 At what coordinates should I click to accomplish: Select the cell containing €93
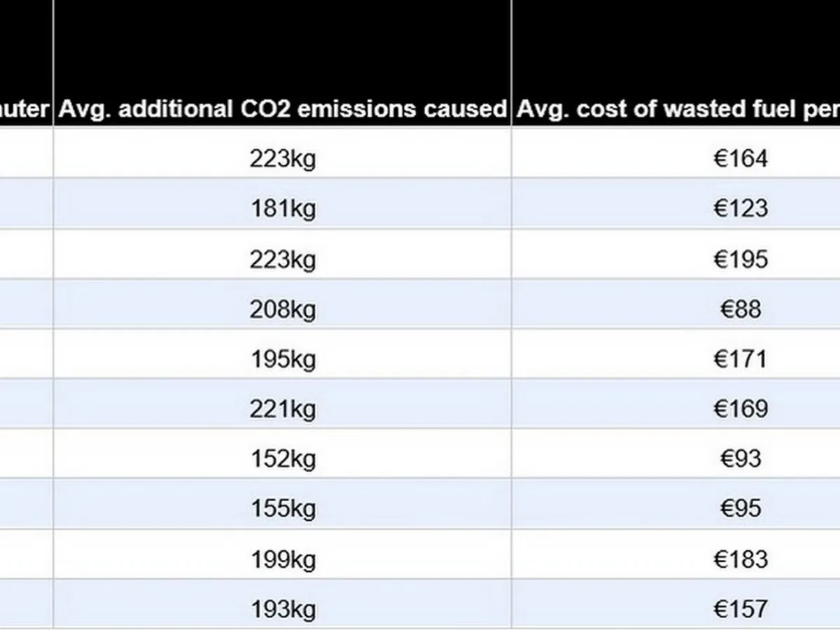coord(741,458)
